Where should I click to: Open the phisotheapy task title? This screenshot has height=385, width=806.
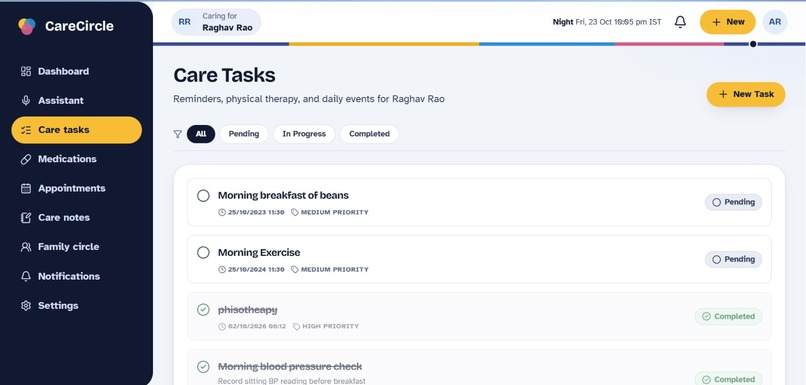click(x=248, y=310)
